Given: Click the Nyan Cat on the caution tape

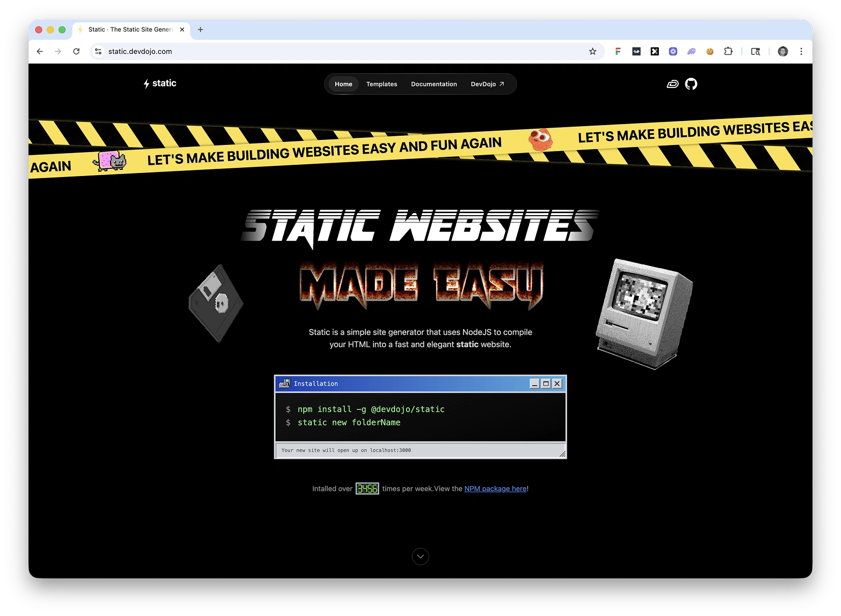Looking at the screenshot, I should (x=109, y=161).
